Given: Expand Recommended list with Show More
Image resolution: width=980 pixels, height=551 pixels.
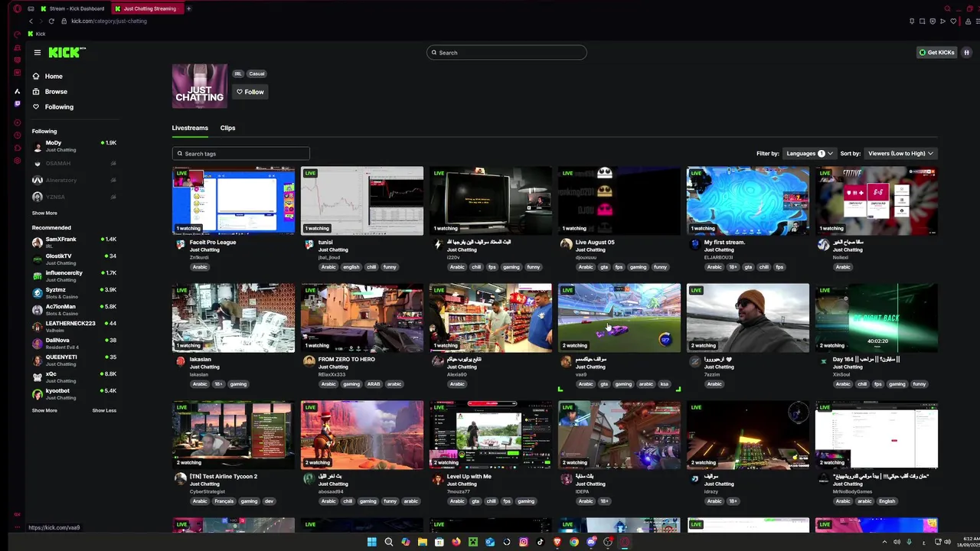Looking at the screenshot, I should (x=44, y=410).
